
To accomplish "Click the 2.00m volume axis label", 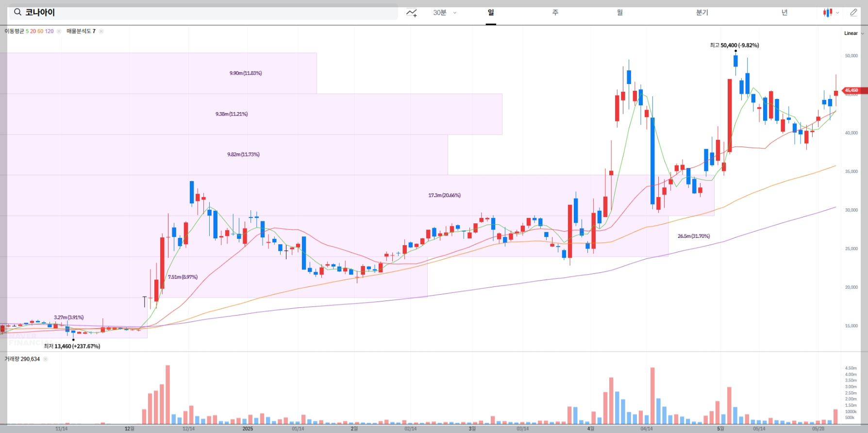I will [851, 399].
